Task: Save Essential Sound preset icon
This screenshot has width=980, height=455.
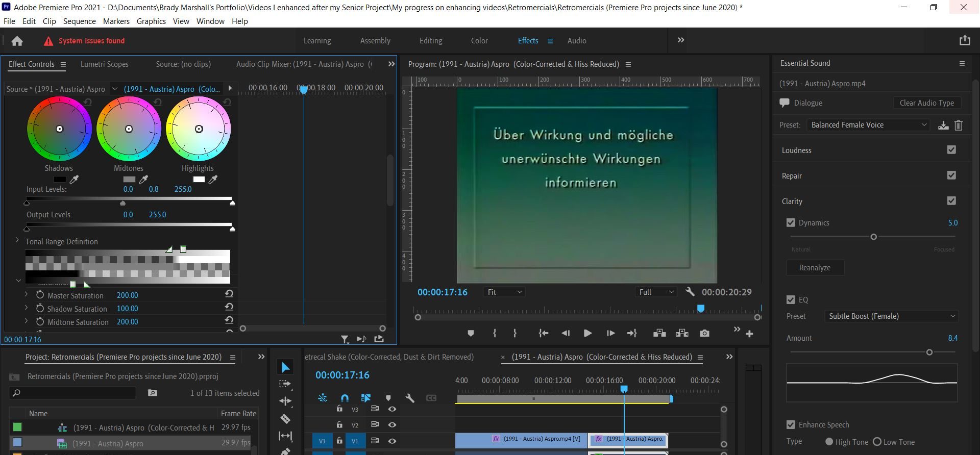Action: click(943, 125)
